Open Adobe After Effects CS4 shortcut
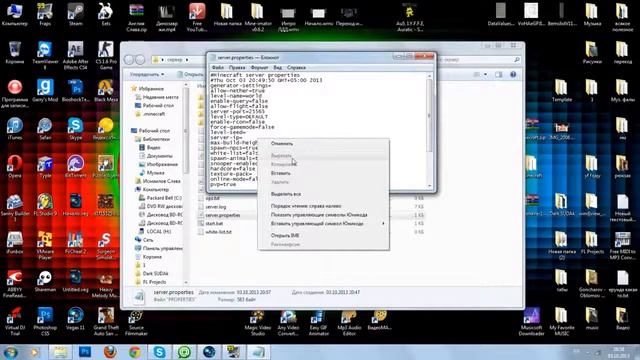 click(76, 55)
